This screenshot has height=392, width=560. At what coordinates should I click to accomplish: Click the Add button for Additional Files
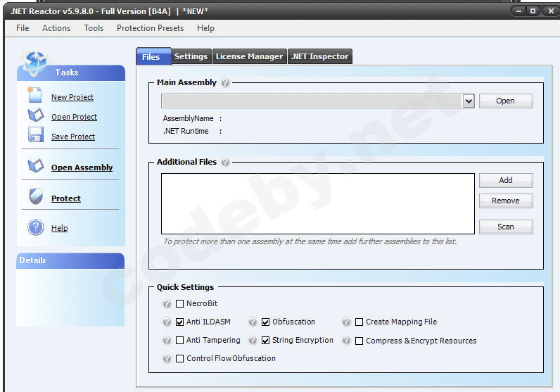click(506, 180)
